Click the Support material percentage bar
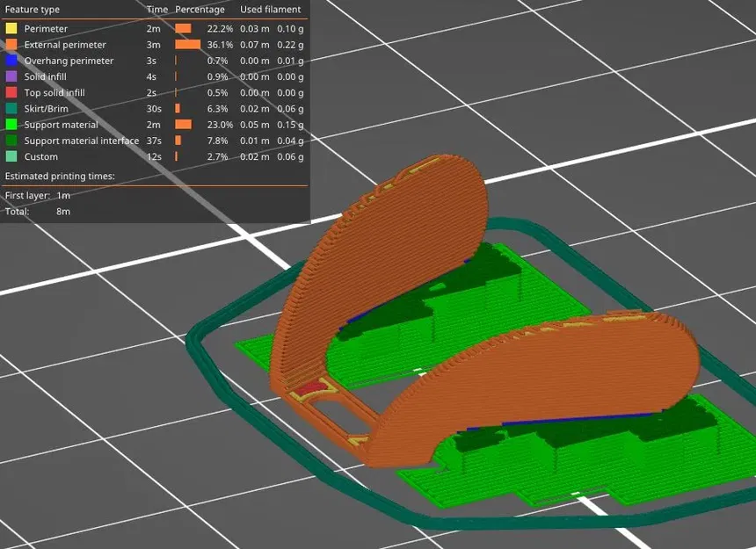Image resolution: width=756 pixels, height=549 pixels. pos(183,124)
